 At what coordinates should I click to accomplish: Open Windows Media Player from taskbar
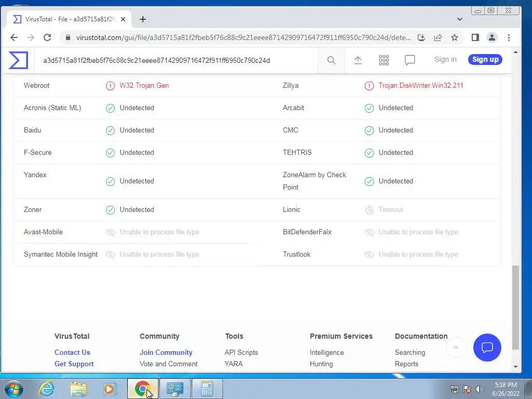(x=110, y=389)
